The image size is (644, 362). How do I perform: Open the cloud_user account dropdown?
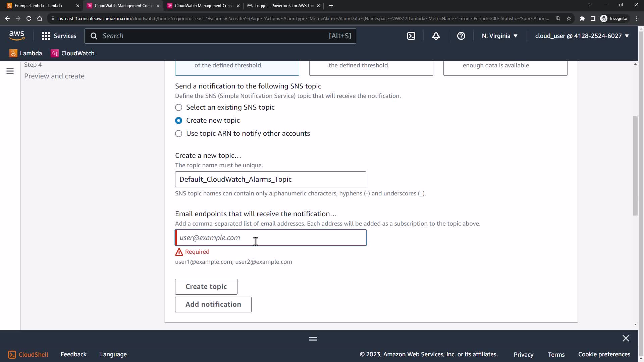[582, 36]
